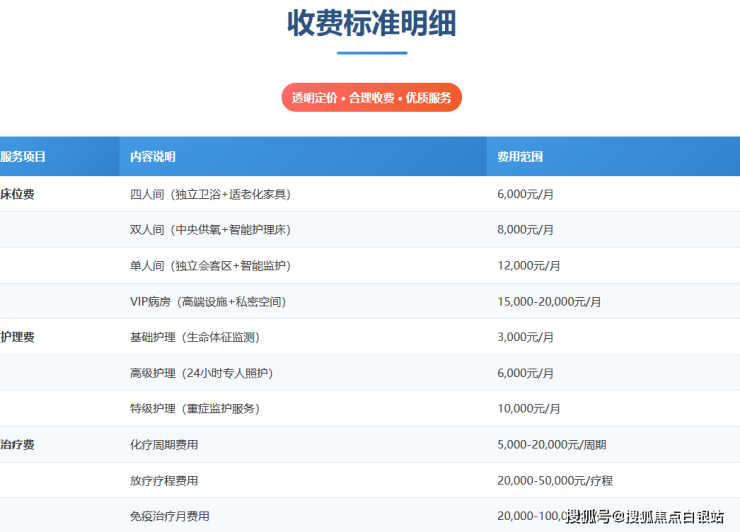The image size is (740, 532).
Task: Select the 服务项目 column header
Action: tap(24, 157)
